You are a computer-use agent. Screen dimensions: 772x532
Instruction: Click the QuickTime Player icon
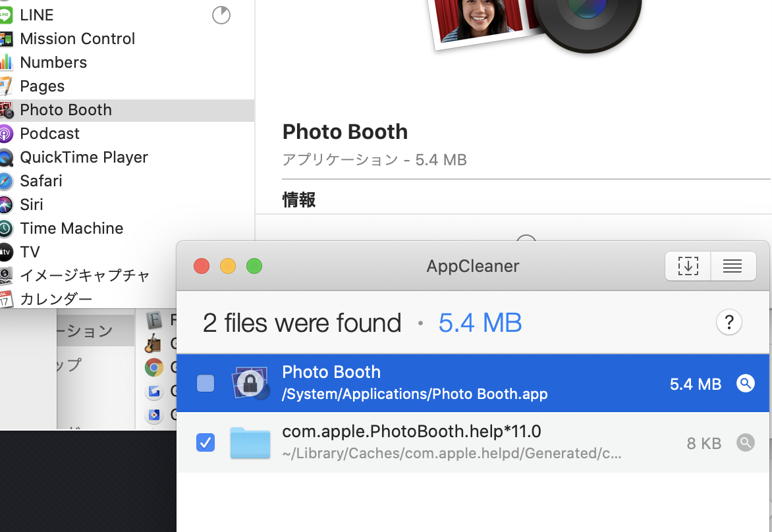pyautogui.click(x=5, y=157)
